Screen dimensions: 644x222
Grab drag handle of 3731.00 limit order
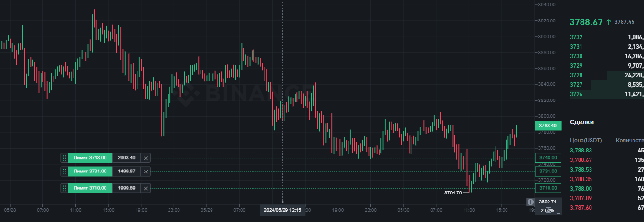click(64, 172)
